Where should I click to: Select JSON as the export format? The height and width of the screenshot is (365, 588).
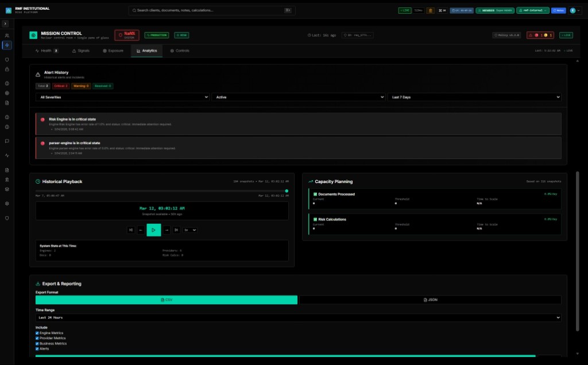[x=430, y=300]
